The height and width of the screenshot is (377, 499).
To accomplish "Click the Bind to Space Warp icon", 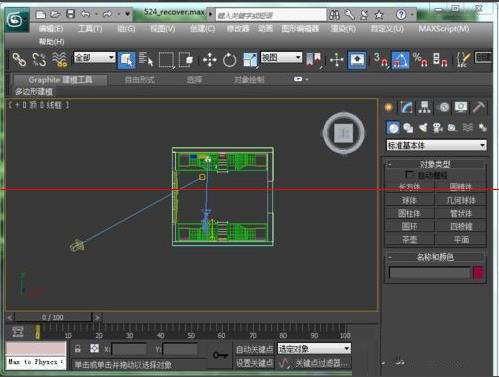I will pyautogui.click(x=60, y=60).
